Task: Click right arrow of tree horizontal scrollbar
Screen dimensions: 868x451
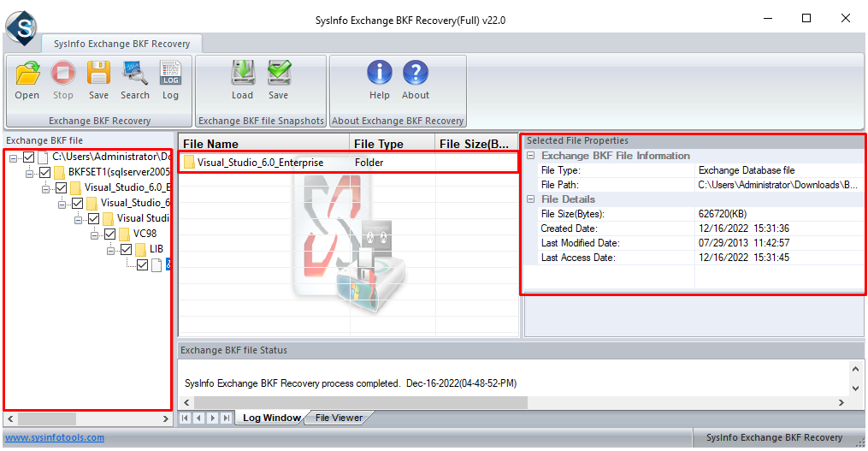Action: coord(165,418)
